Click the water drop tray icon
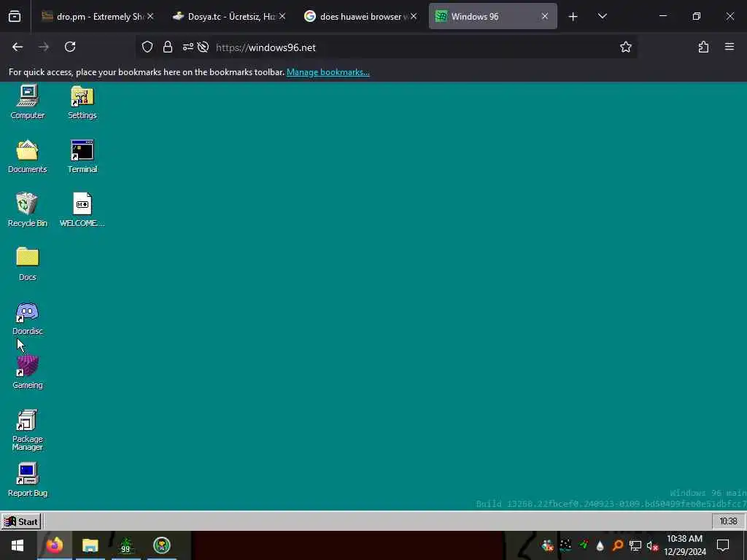The height and width of the screenshot is (560, 747). (600, 545)
